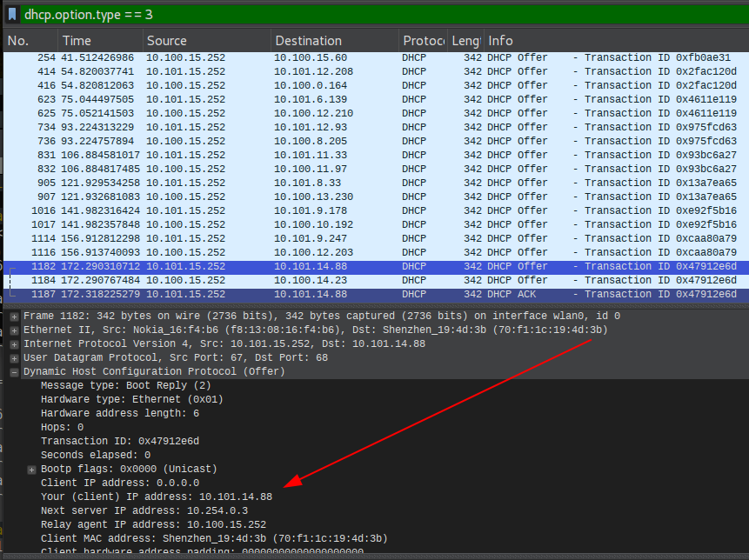This screenshot has height=560, width=749.
Task: Select packet 1184 from 10.100.15.252
Action: [x=374, y=281]
